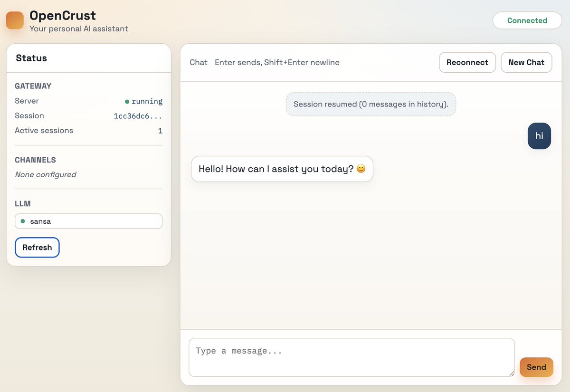This screenshot has height=392, width=570.
Task: Click the Send button
Action: (x=536, y=367)
